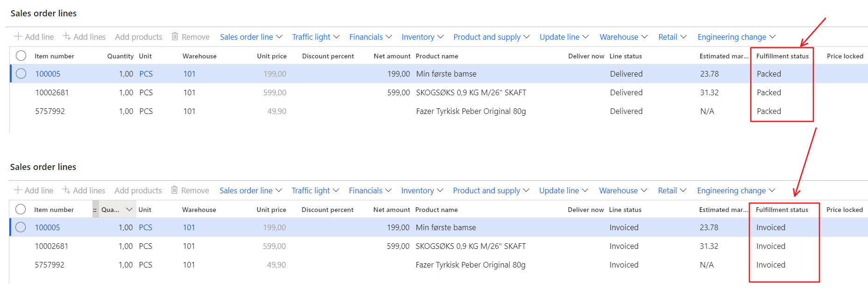Toggle the select-all circle in the top grid header

click(21, 56)
